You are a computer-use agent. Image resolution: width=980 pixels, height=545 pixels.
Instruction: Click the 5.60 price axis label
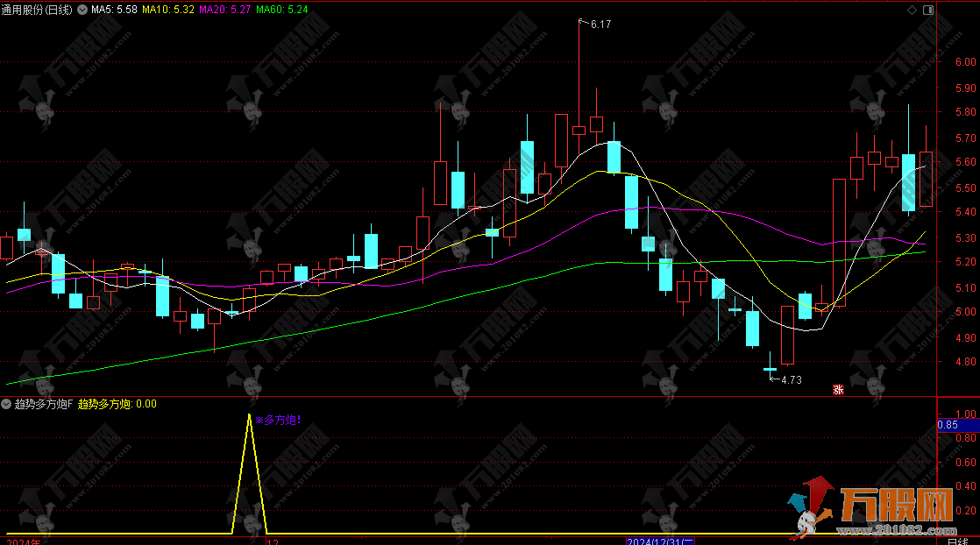click(966, 162)
